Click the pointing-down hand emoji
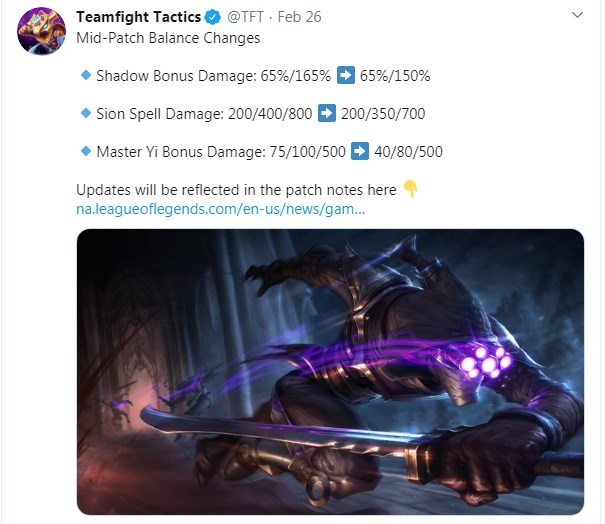 pyautogui.click(x=411, y=189)
